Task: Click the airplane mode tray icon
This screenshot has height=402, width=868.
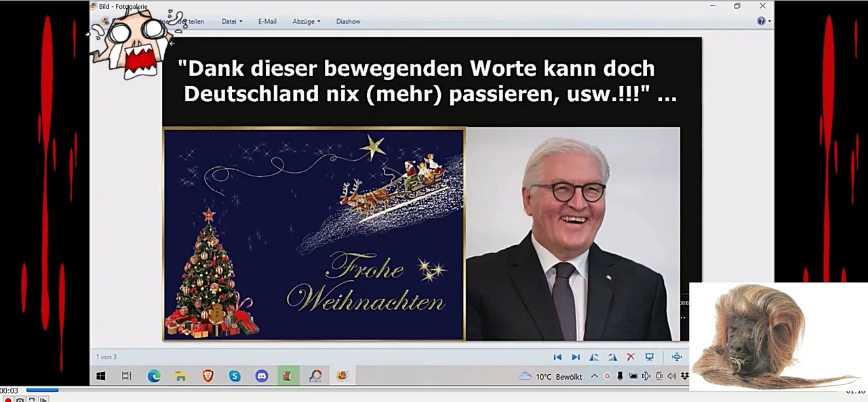Action: [x=646, y=376]
